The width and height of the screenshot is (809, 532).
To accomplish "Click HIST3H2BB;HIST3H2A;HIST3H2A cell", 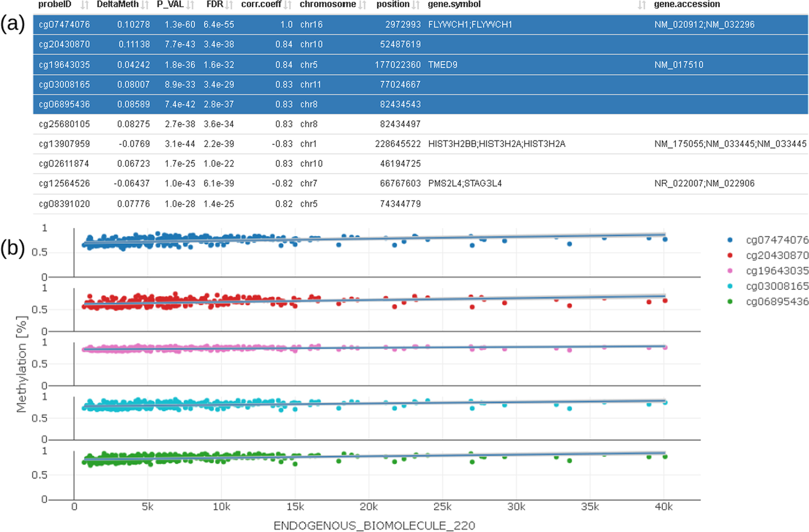I will click(497, 144).
